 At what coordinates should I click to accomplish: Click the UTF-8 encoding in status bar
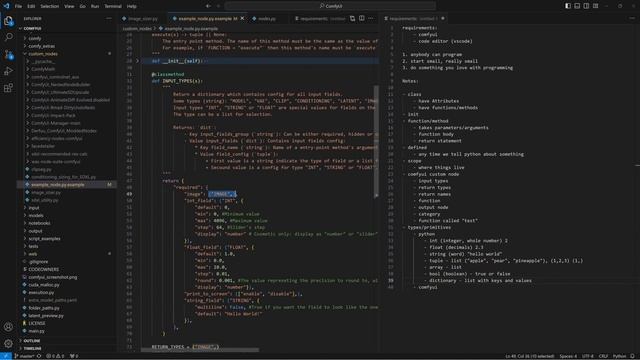(587, 356)
